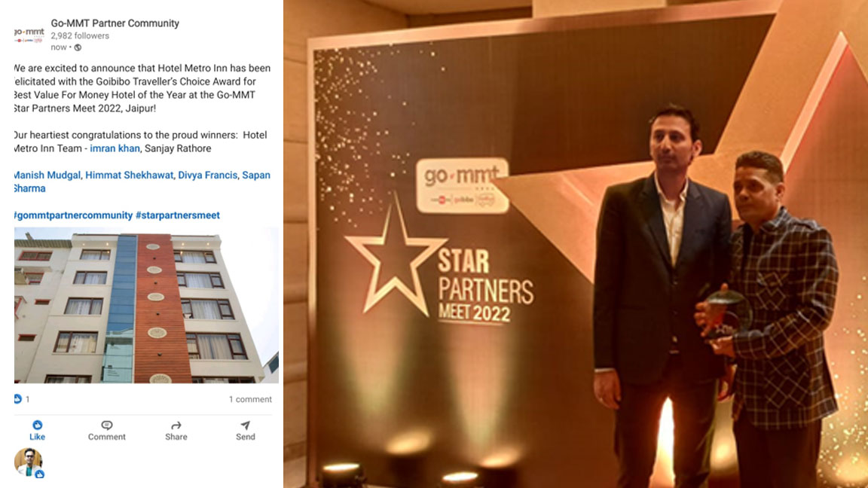Open imran khan's profile link
This screenshot has height=488, width=868.
click(x=115, y=148)
